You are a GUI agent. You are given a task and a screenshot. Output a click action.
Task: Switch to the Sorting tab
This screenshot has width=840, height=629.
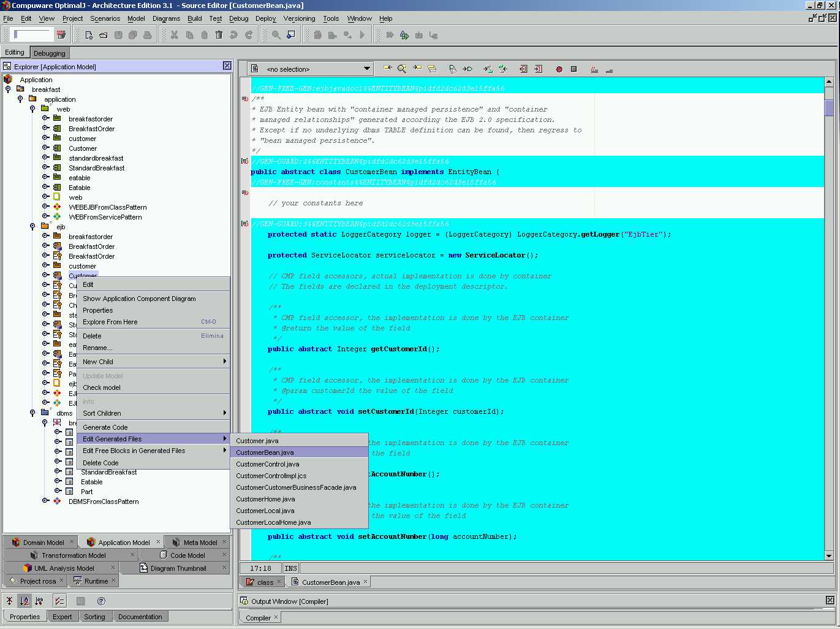pyautogui.click(x=94, y=617)
